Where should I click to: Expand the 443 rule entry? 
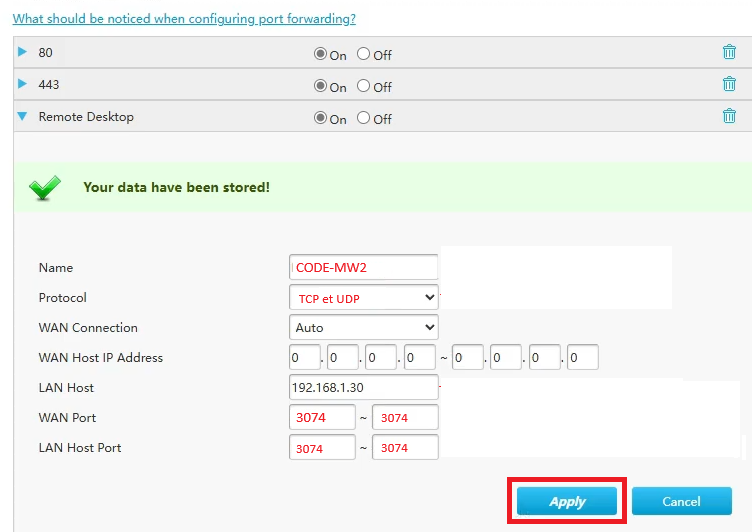tap(22, 84)
